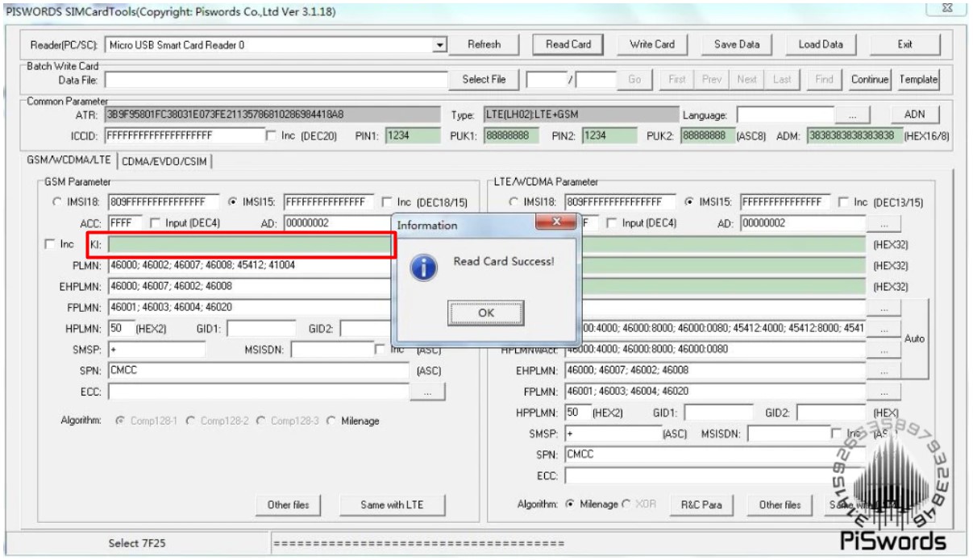Click the GSM SPN field showing CMCC
This screenshot has width=973, height=560.
[260, 371]
